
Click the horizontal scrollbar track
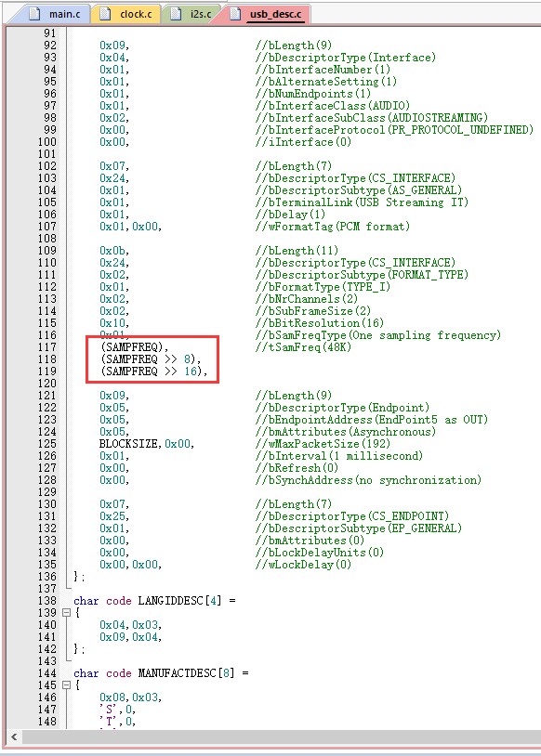click(x=281, y=736)
